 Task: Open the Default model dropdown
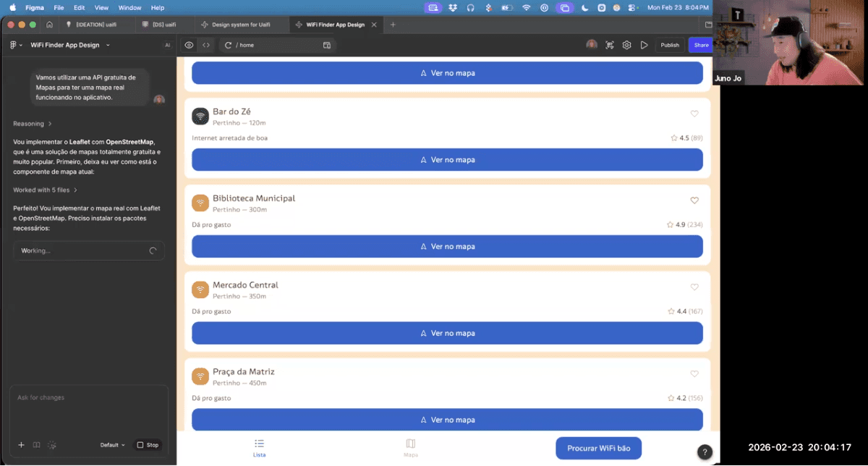[112, 445]
